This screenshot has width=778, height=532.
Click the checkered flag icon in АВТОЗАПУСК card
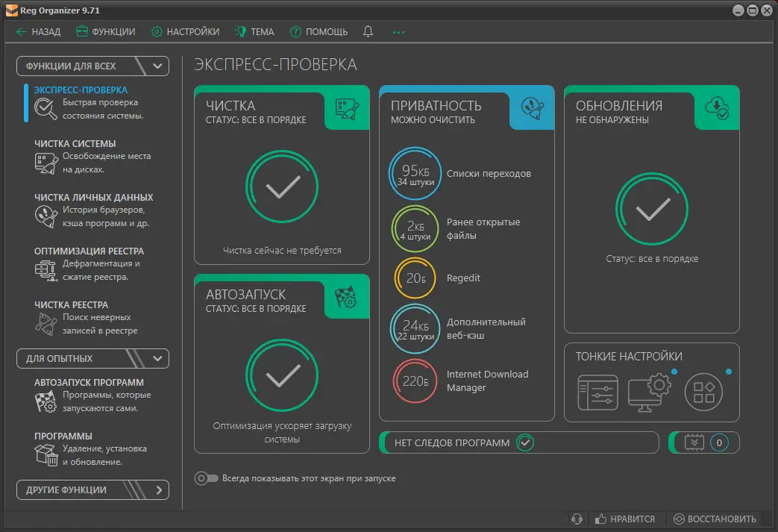point(346,297)
